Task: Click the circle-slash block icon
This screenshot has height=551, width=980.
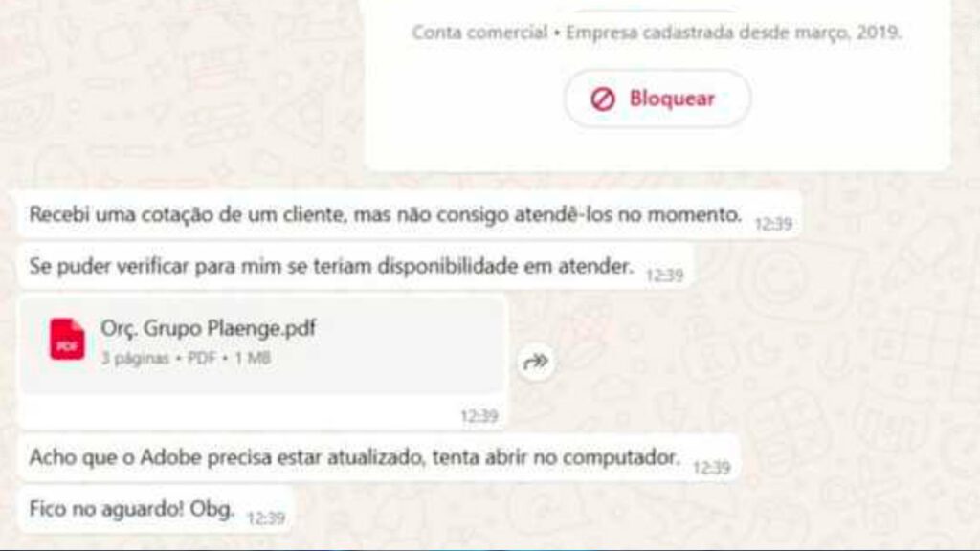Action: point(603,99)
